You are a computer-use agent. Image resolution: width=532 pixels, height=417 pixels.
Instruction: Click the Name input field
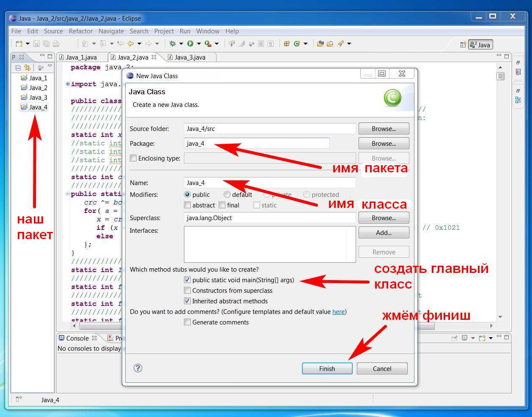click(270, 183)
